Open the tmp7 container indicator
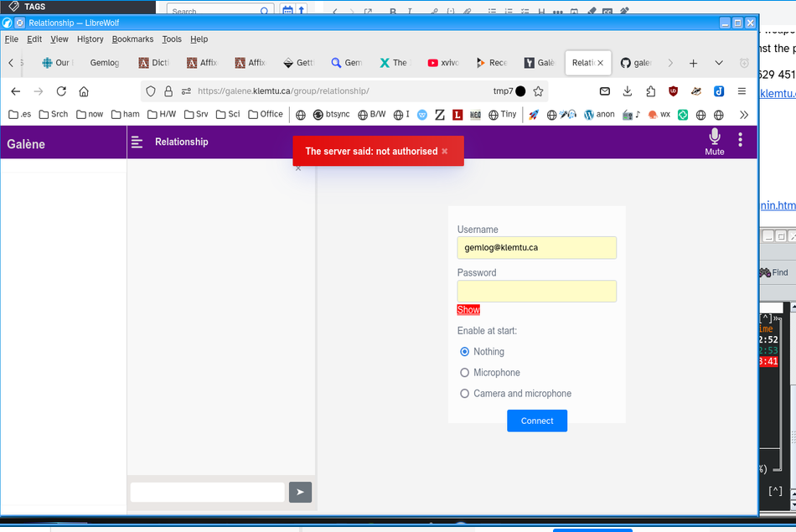 click(x=509, y=91)
